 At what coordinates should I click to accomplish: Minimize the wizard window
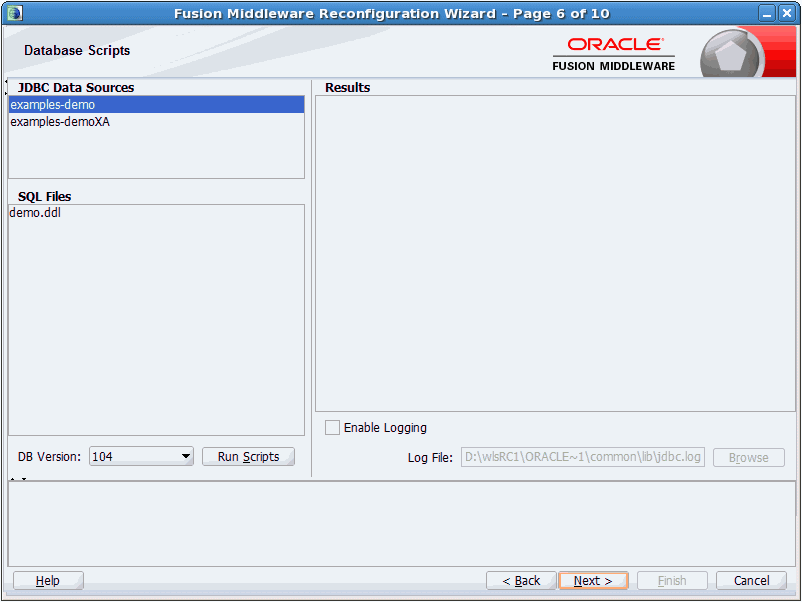(x=767, y=14)
